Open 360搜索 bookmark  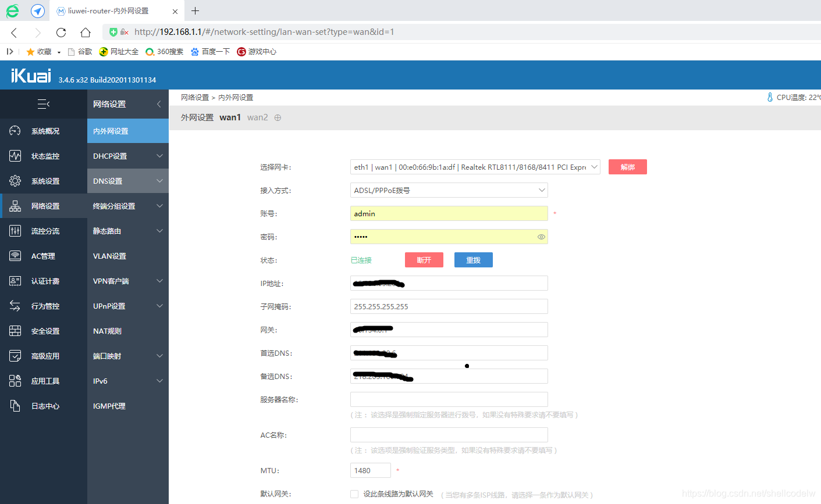coord(164,52)
